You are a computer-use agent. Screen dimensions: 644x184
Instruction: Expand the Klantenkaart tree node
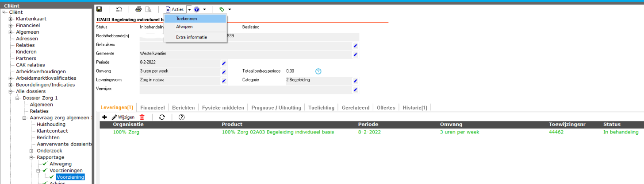point(11,19)
